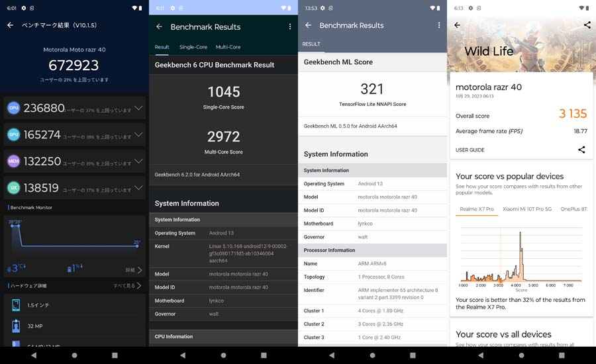Tap TensorFlow Lite NNAPI score 321

pos(372,89)
